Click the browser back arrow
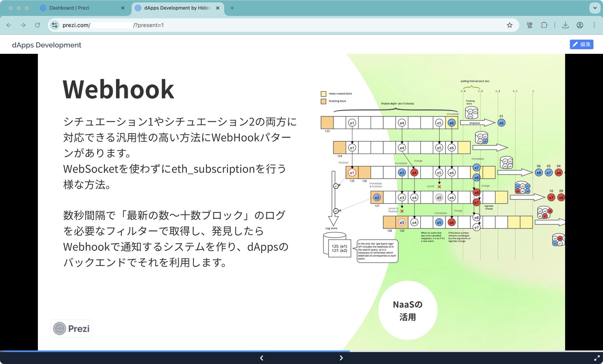The height and width of the screenshot is (364, 603). (9, 25)
